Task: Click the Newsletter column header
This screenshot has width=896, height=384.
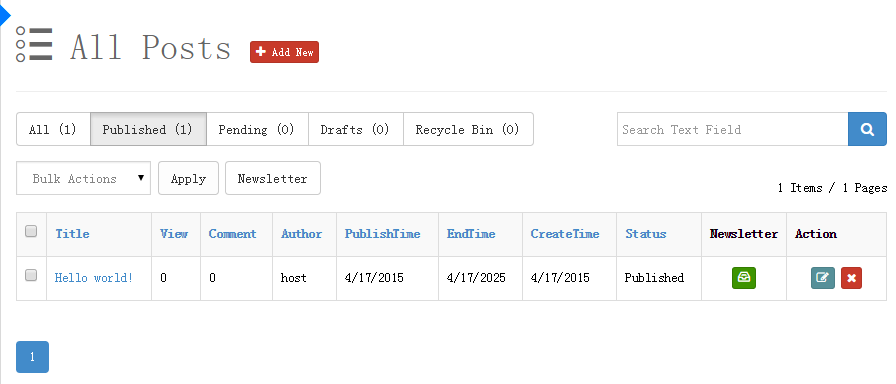Action: [743, 234]
